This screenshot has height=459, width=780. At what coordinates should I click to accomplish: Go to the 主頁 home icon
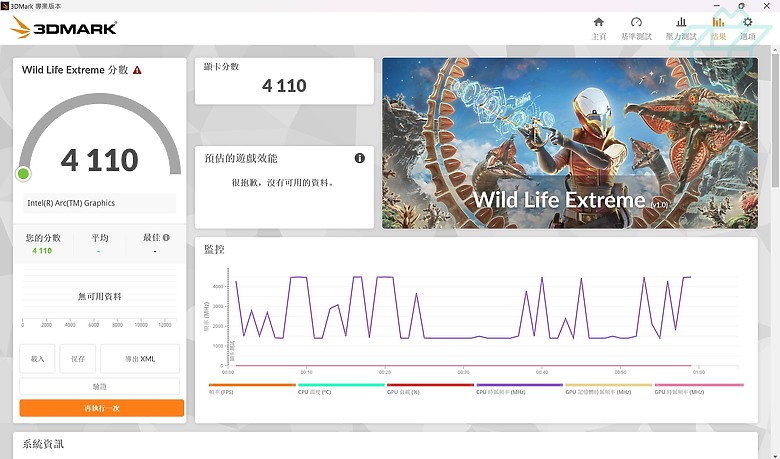(x=598, y=22)
